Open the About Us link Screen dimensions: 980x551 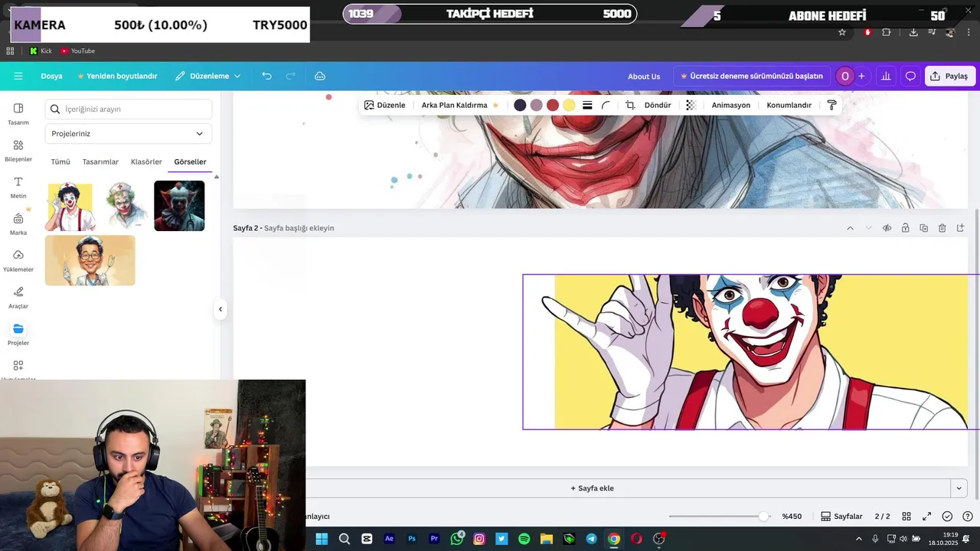coord(644,76)
